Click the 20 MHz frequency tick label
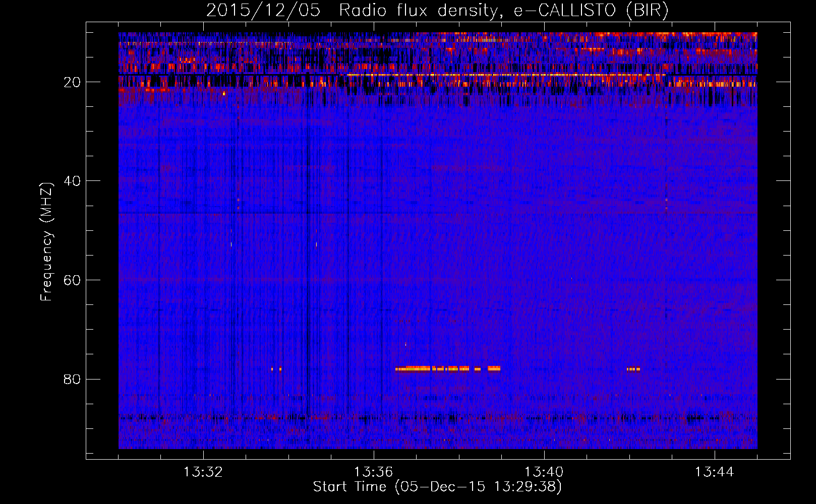 click(x=72, y=82)
